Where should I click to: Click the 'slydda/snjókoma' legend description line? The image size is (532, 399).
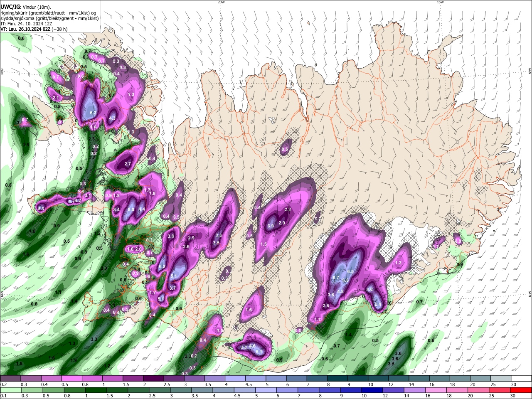coord(49,18)
